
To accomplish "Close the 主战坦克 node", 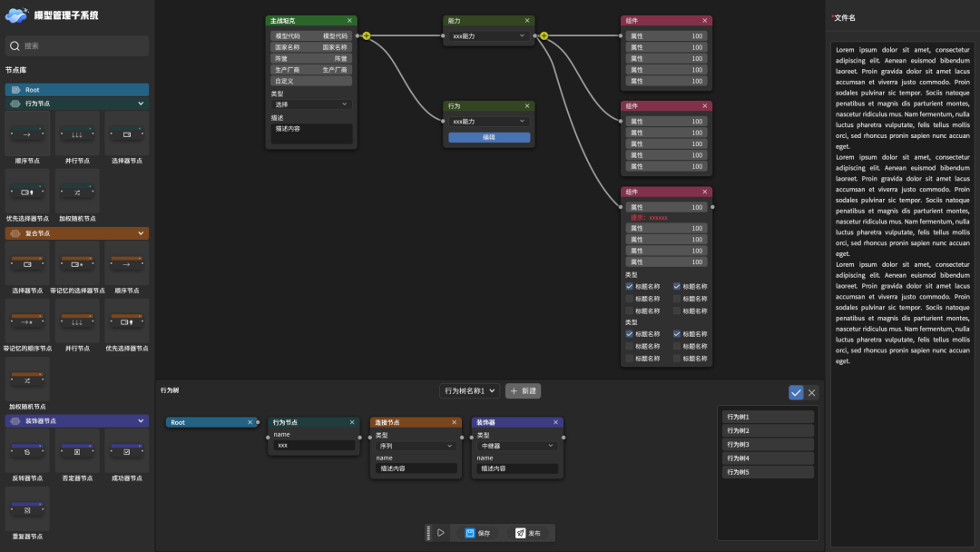I will [349, 21].
